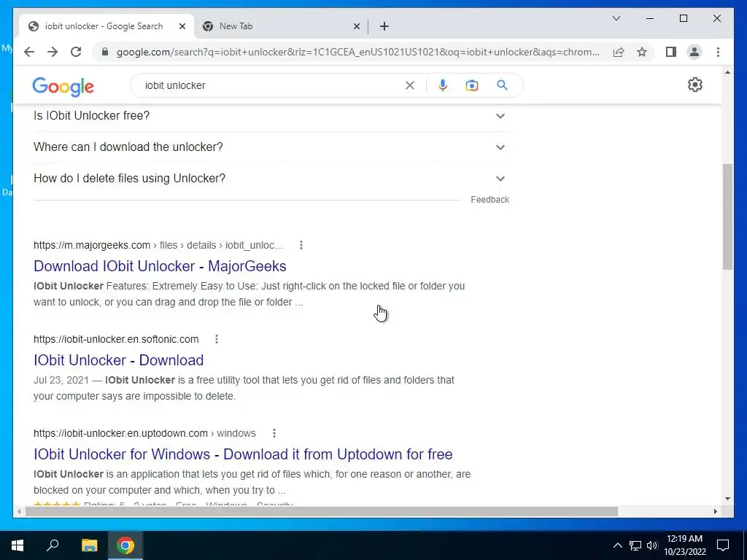Click the address bar URL
The image size is (747, 560).
(x=358, y=52)
